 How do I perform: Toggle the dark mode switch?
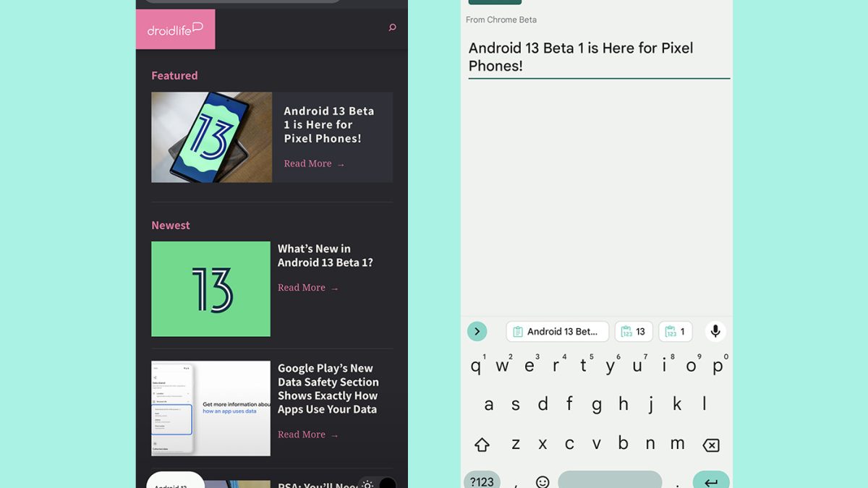tap(378, 484)
